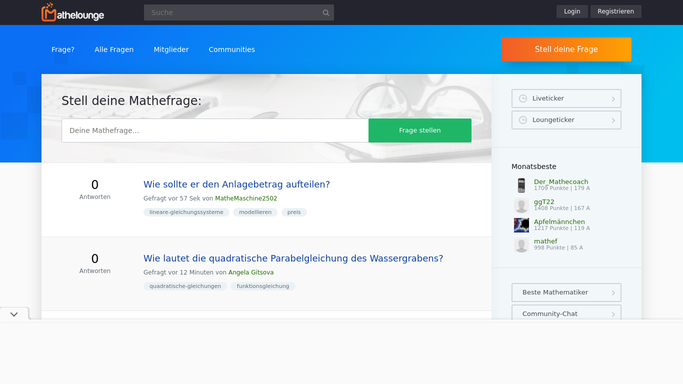Viewport: 683px width, 384px height.
Task: Click the search magnifier icon
Action: 325,13
